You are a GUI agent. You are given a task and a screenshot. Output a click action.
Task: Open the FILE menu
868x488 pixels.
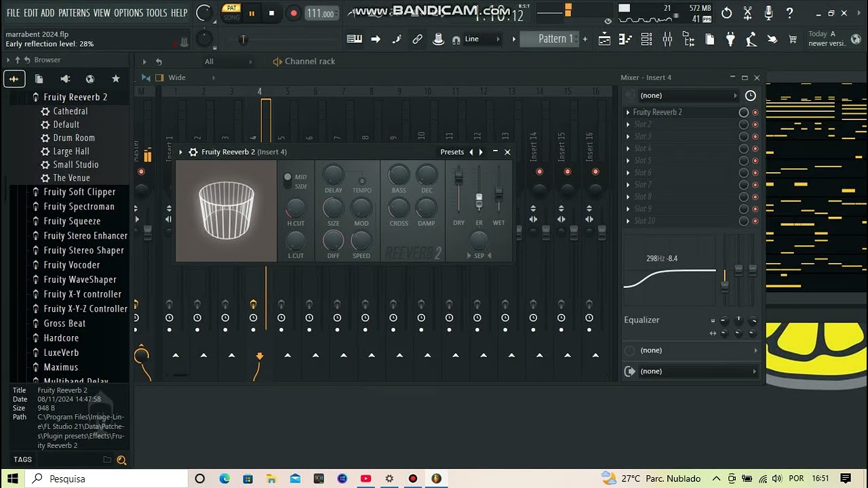pos(14,13)
